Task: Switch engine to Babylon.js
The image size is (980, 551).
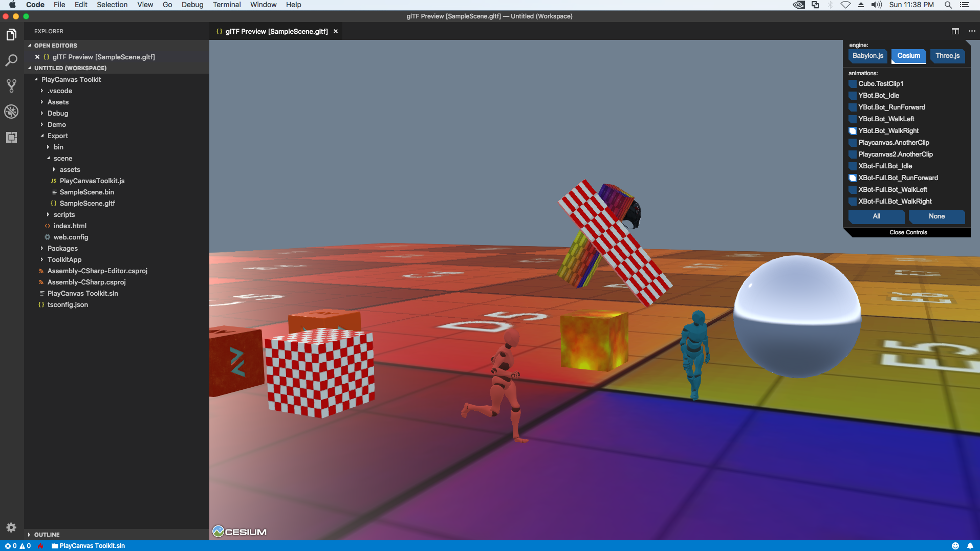Action: [868, 56]
